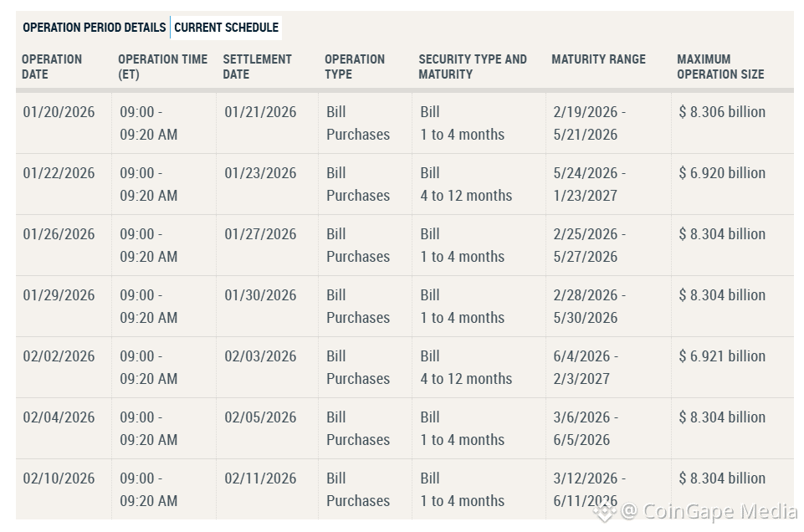Click the SECURITY TYPE AND MATURITY header
804x532 pixels.
[472, 67]
